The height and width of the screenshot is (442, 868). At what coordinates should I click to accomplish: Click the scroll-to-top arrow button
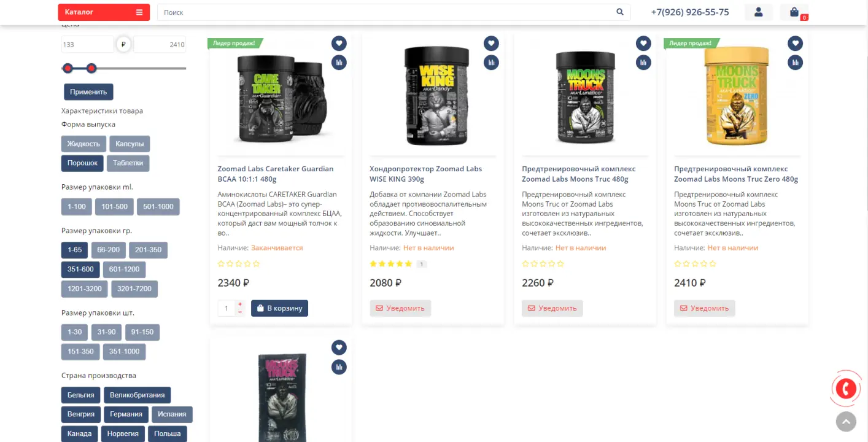(x=846, y=421)
